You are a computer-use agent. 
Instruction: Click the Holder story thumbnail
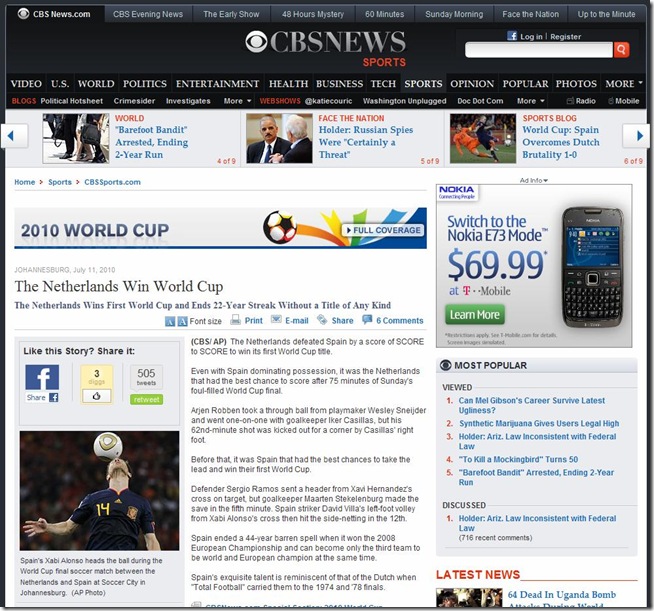coord(279,138)
